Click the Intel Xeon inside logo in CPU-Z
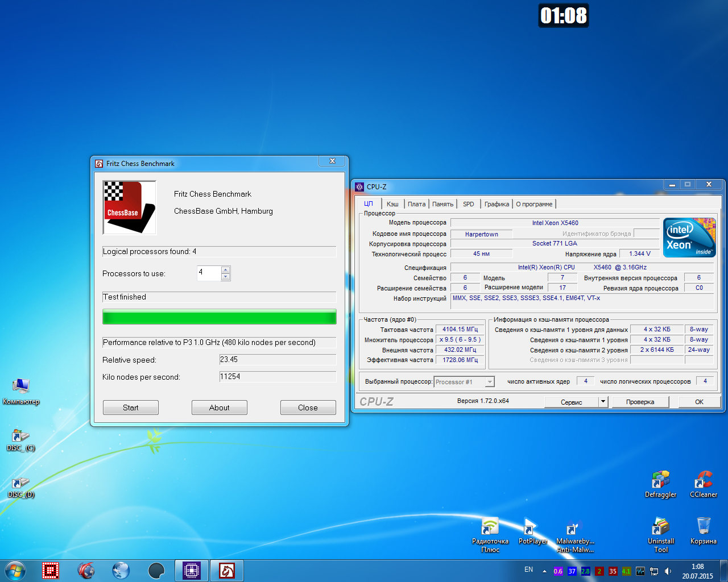728x582 pixels. (x=689, y=238)
